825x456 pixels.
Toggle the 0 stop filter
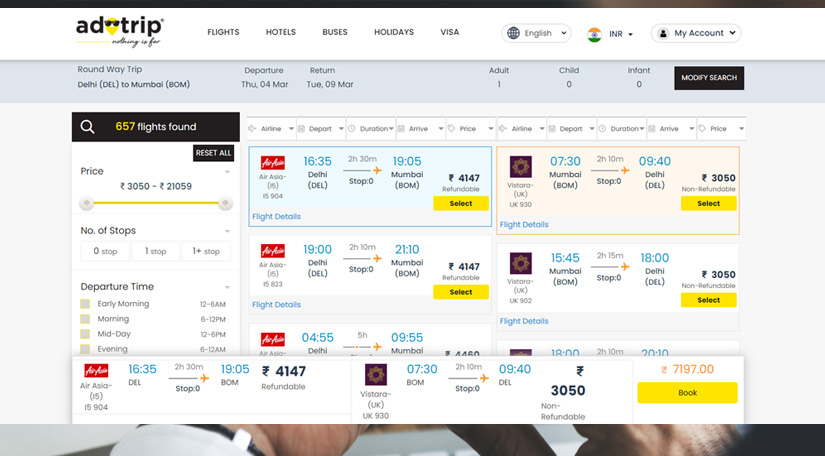tap(105, 251)
